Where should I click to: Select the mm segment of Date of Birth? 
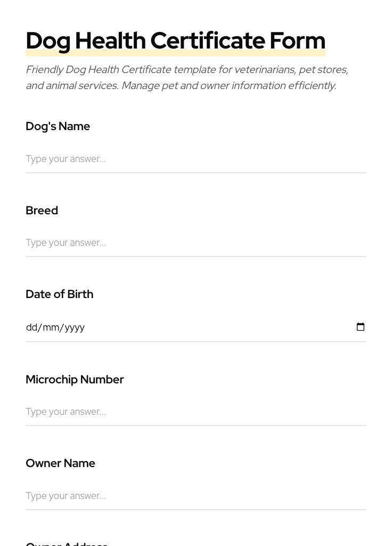51,327
